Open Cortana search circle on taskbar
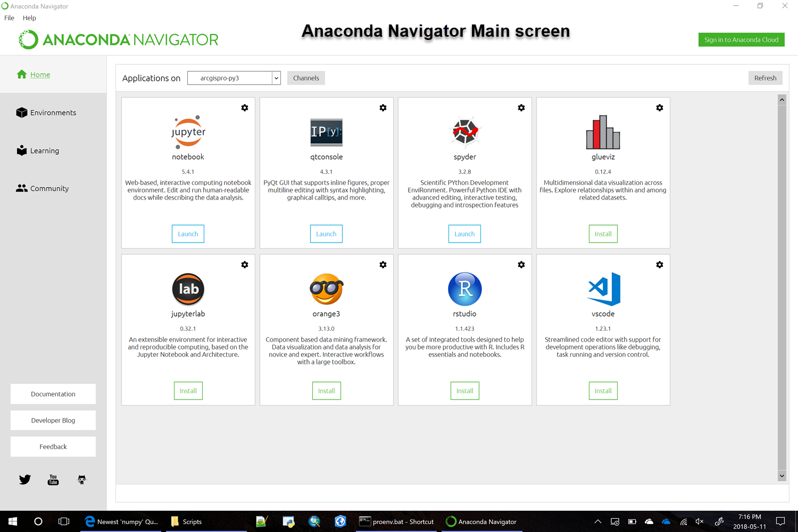Image resolution: width=798 pixels, height=532 pixels. 38,521
